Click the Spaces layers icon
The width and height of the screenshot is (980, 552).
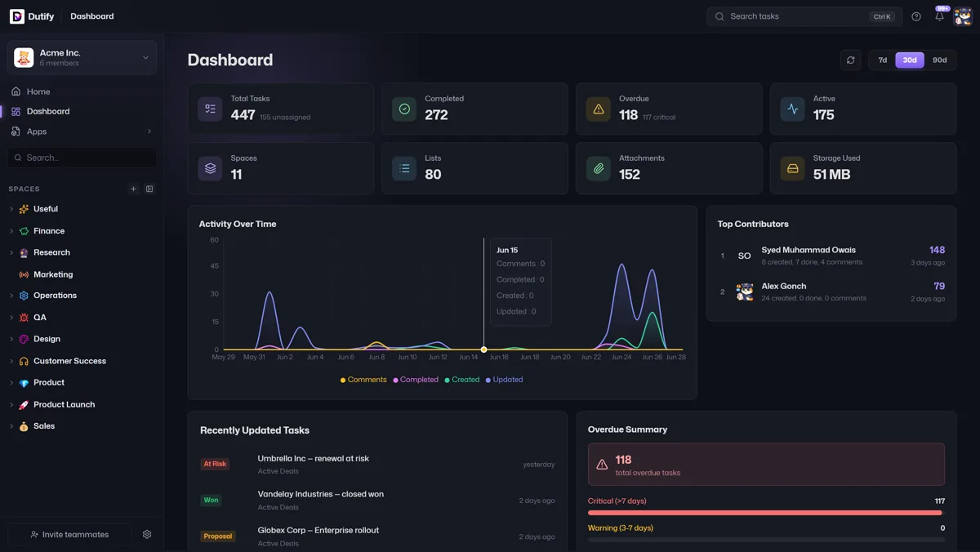pyautogui.click(x=210, y=168)
